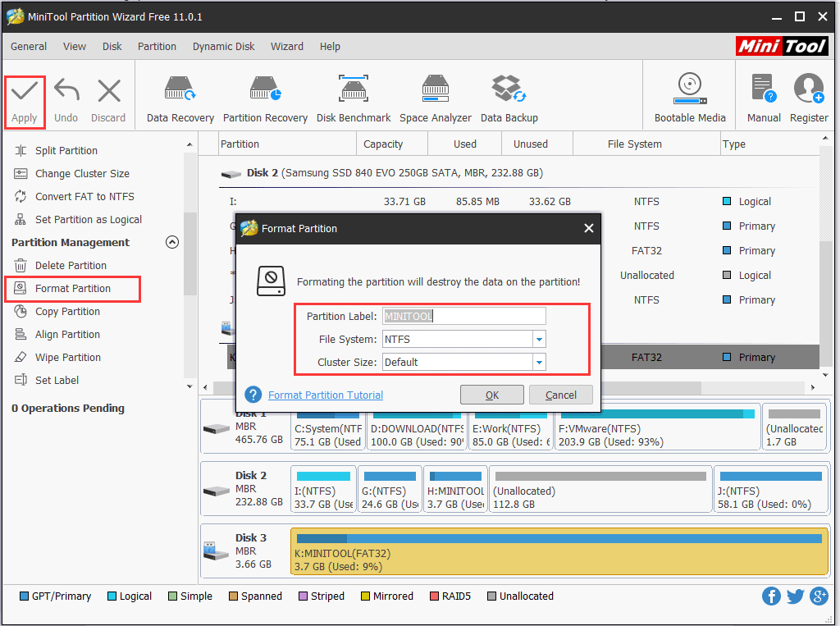The width and height of the screenshot is (840, 626).
Task: Open Space Analyzer
Action: point(436,100)
